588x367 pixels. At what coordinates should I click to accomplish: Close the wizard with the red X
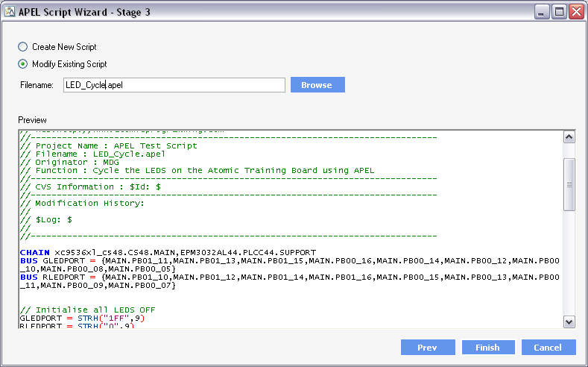576,11
